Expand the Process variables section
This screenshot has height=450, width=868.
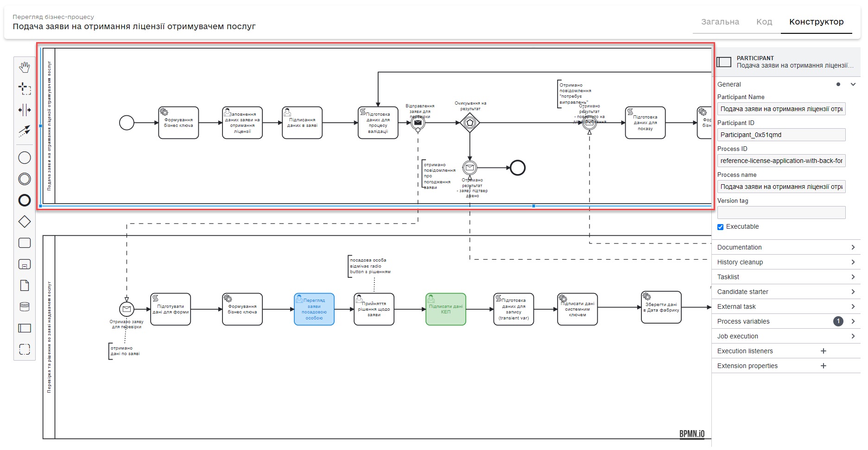(x=786, y=321)
